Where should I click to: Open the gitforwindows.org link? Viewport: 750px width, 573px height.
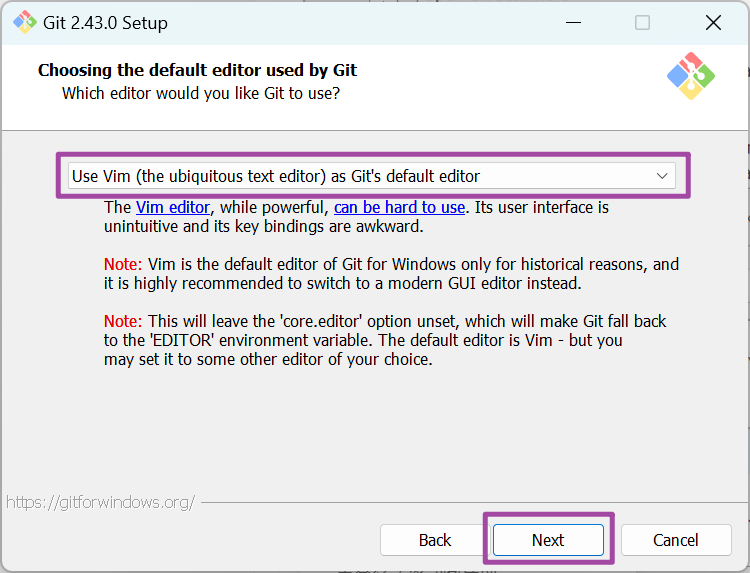pyautogui.click(x=100, y=501)
